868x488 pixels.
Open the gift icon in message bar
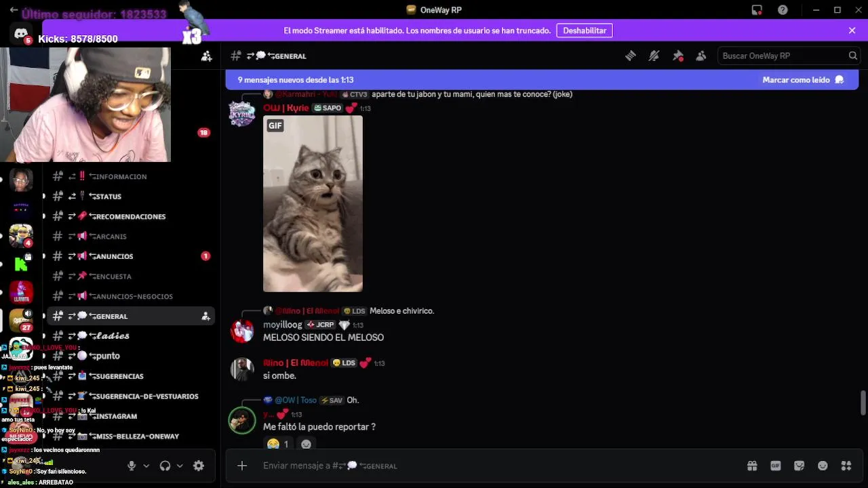752,466
